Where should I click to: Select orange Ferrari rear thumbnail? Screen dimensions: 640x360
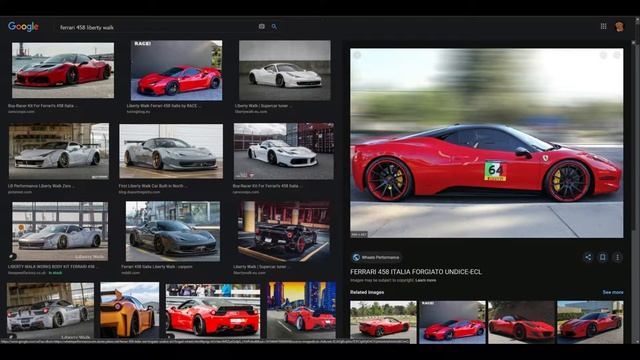click(130, 310)
